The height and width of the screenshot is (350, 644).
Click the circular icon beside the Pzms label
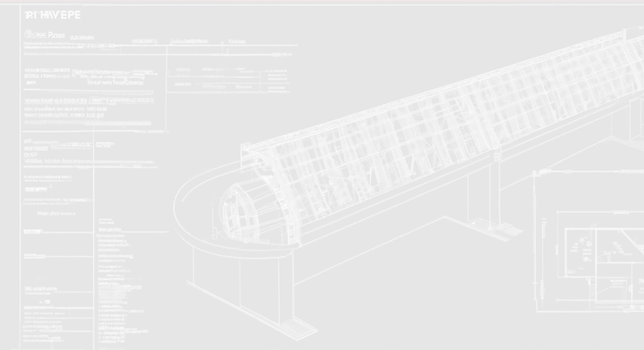click(x=28, y=34)
